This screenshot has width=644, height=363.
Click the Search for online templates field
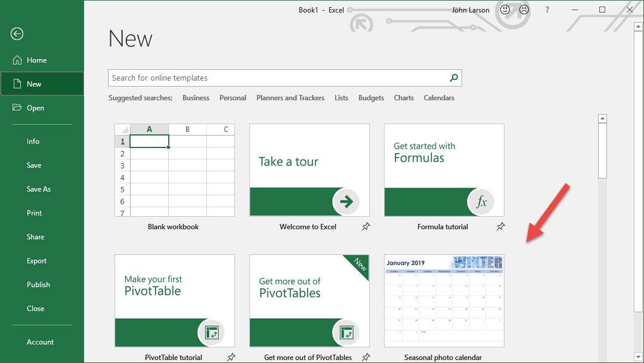(277, 78)
